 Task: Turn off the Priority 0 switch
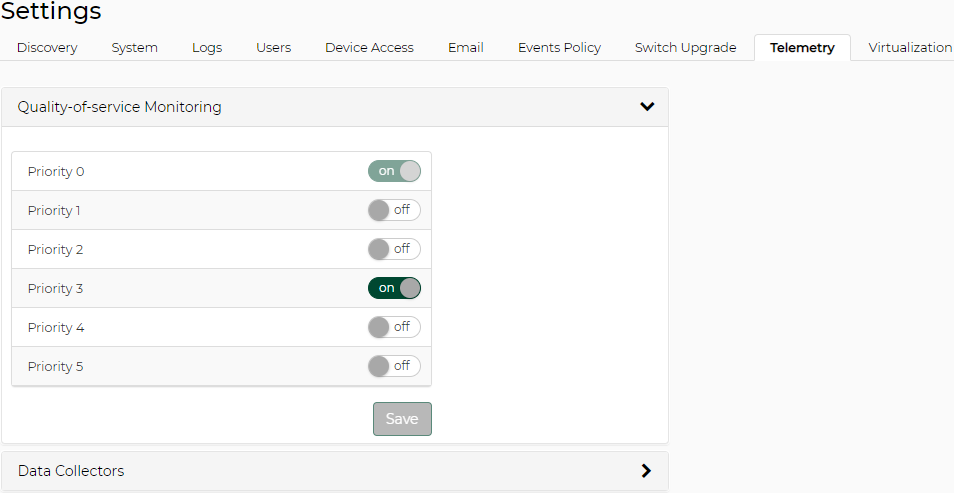pyautogui.click(x=394, y=171)
